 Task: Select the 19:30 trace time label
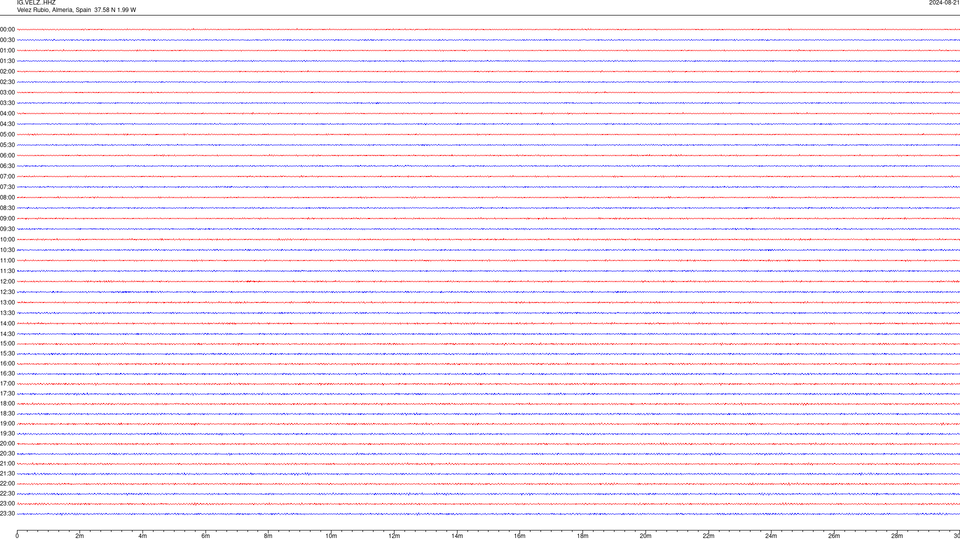pyautogui.click(x=7, y=433)
